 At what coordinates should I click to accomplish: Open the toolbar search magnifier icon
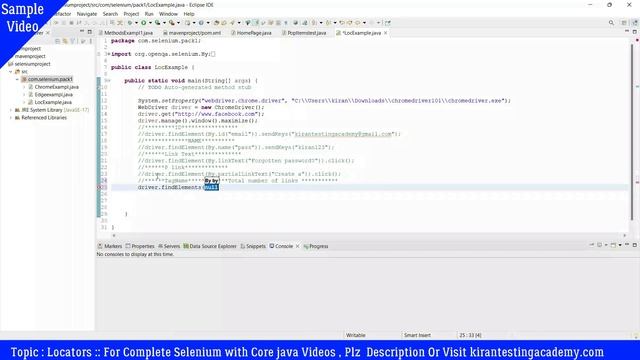[x=611, y=23]
